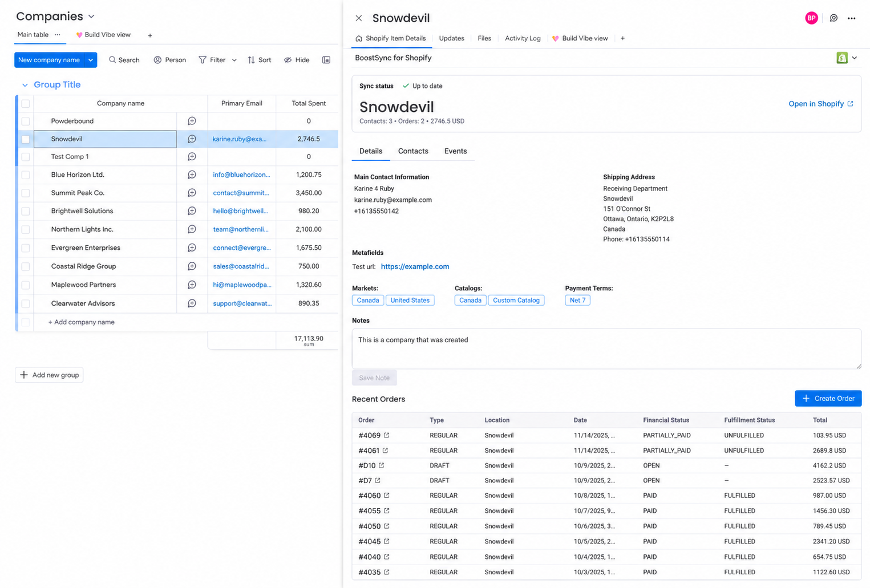The width and height of the screenshot is (870, 588).
Task: Open the Filter dropdown arrow
Action: pos(234,60)
